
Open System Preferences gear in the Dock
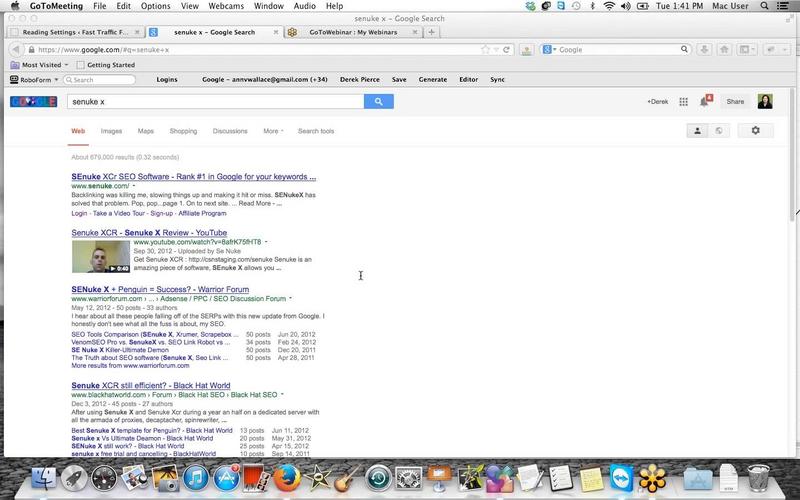pos(408,479)
